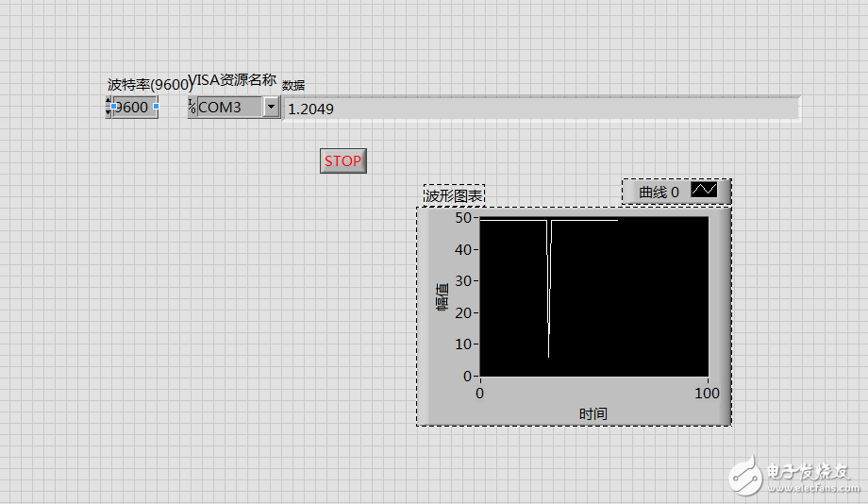Click the data string indicator showing 1.2049
Image resolution: width=868 pixels, height=504 pixels.
click(542, 109)
